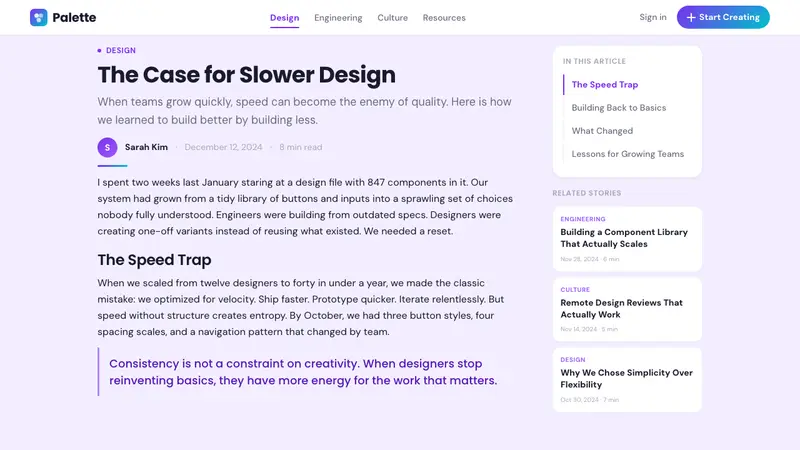Click the Sign in link
800x450 pixels.
(653, 17)
